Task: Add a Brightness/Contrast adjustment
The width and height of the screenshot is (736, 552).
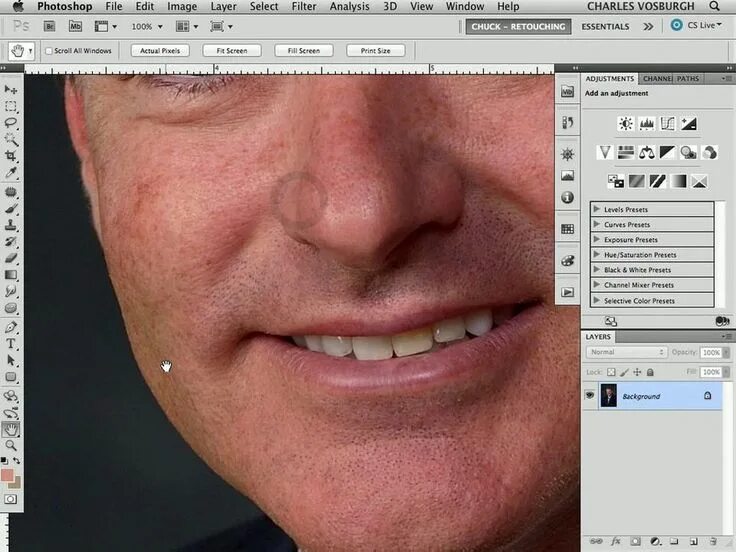Action: click(x=625, y=124)
